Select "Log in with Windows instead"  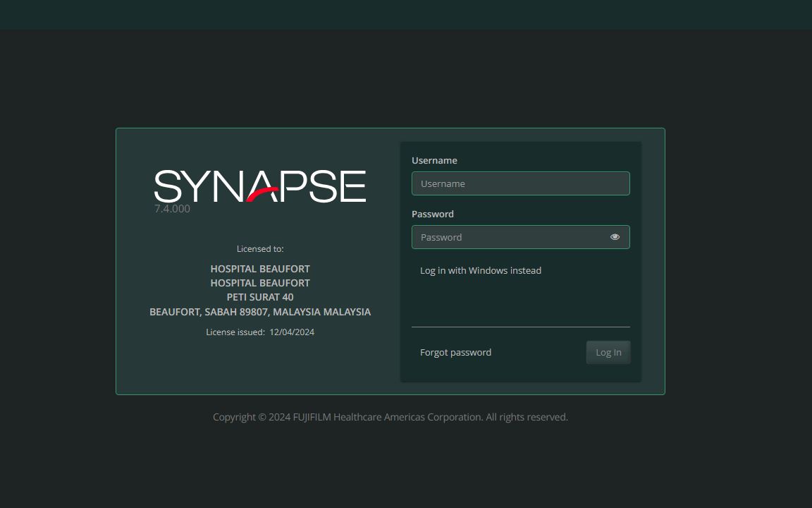point(480,270)
